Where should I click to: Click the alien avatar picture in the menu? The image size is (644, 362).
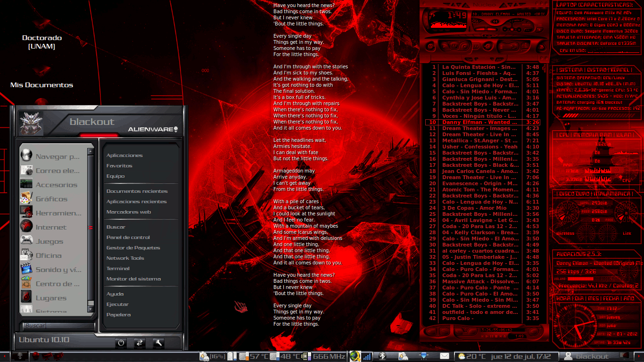31,123
